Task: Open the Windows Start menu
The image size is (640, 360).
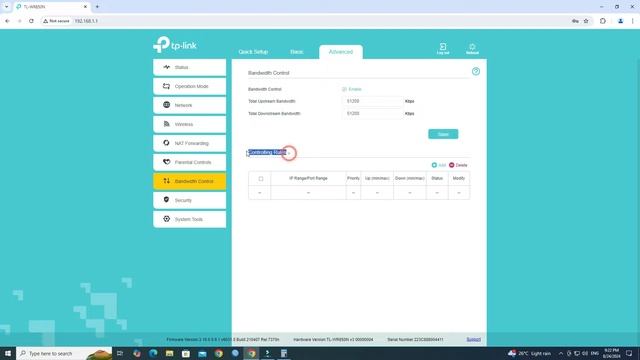Action: (x=8, y=353)
